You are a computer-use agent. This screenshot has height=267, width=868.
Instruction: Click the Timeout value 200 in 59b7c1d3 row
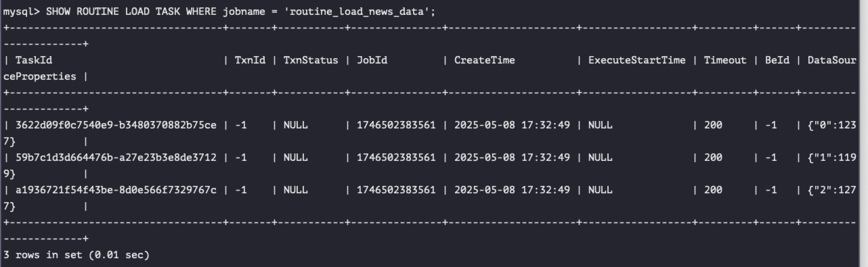tap(713, 158)
